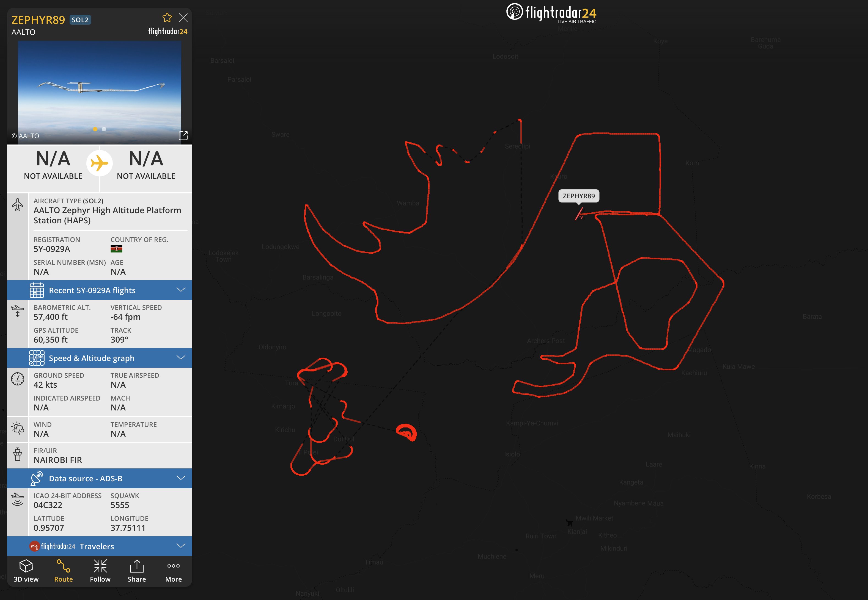Screen dimensions: 868x600
Task: Click the Zephyr aircraft icon on map
Action: click(579, 215)
